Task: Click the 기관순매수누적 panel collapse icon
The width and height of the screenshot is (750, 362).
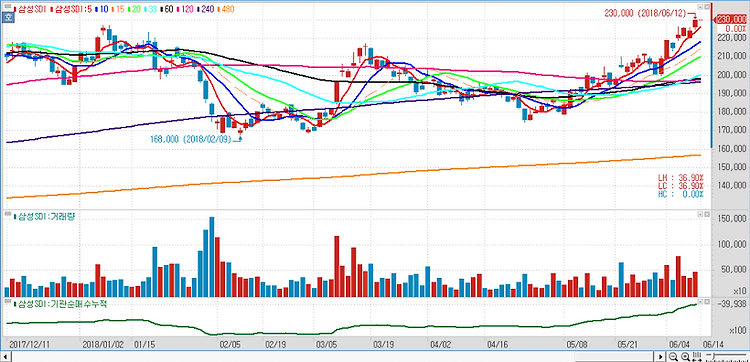Action: click(700, 302)
